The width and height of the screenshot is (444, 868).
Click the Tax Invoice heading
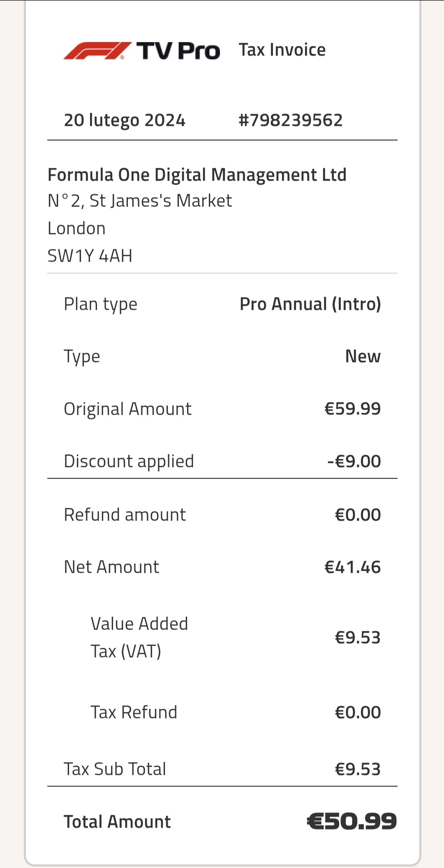click(x=282, y=50)
